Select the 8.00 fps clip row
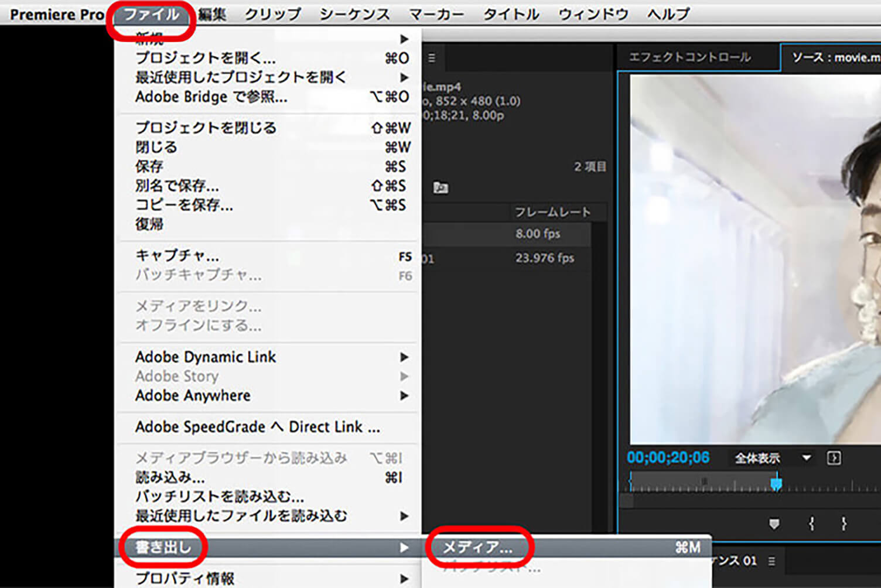 (x=507, y=234)
